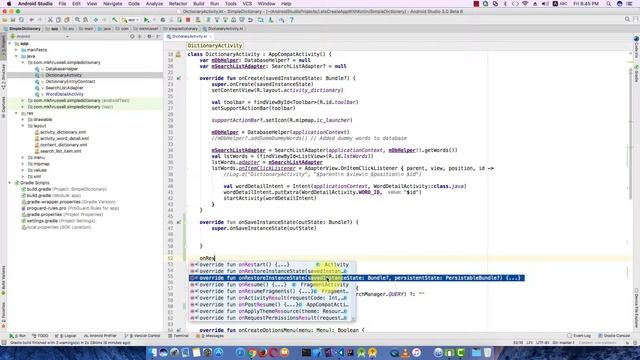Image resolution: width=640 pixels, height=360 pixels.
Task: Open the VCS menu
Action: 247,4
